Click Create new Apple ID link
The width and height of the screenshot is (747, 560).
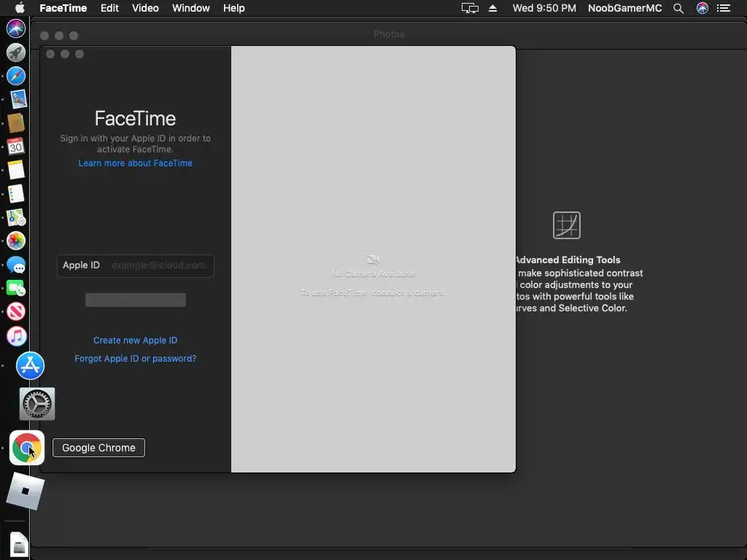point(135,340)
